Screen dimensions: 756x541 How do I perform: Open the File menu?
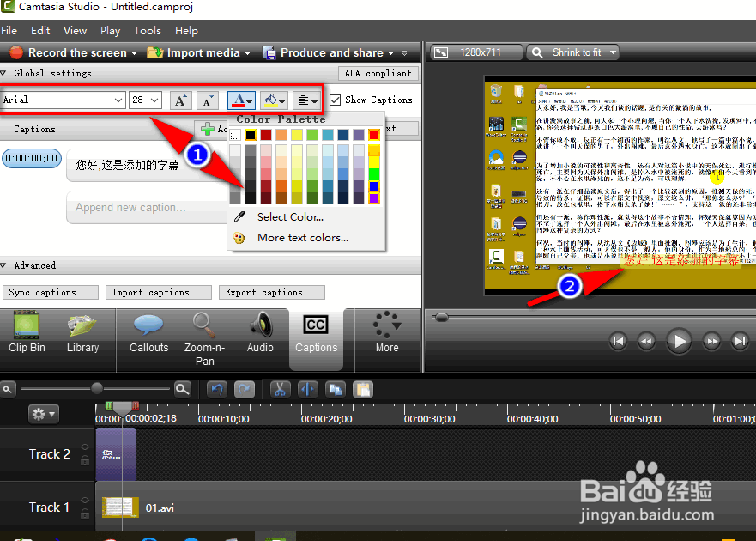click(9, 30)
